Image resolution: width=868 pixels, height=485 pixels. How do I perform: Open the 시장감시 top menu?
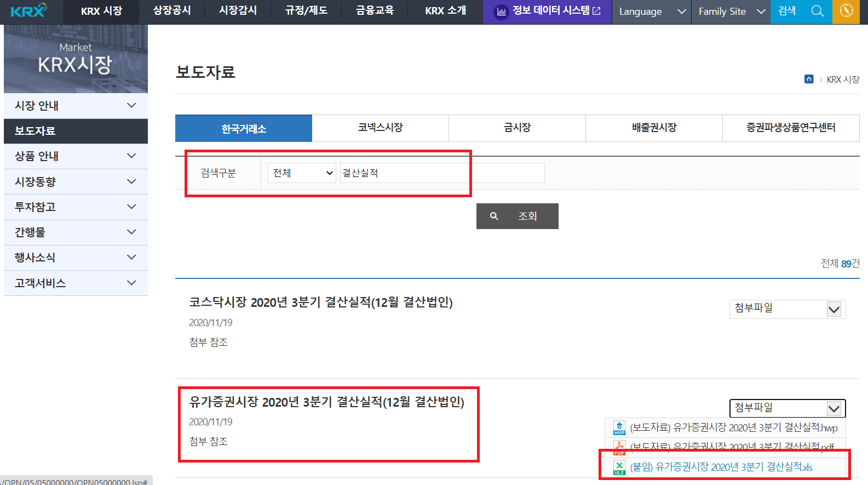point(238,10)
